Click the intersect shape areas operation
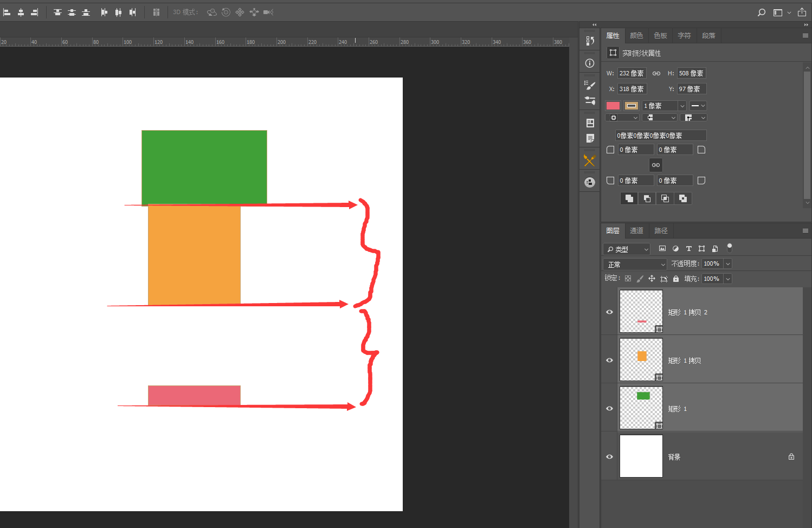Image resolution: width=812 pixels, height=528 pixels. 665,198
